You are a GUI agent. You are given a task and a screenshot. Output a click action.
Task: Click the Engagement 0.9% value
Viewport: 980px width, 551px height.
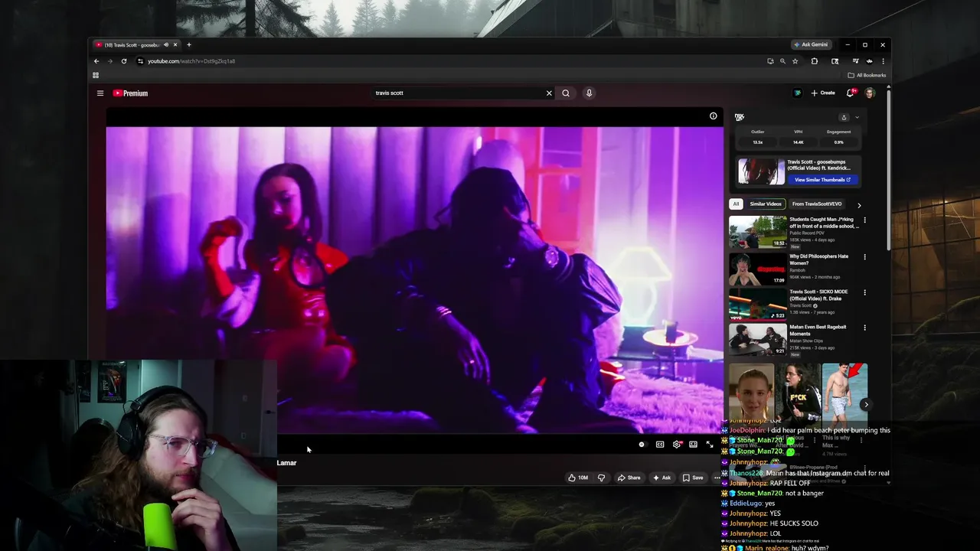[838, 142]
